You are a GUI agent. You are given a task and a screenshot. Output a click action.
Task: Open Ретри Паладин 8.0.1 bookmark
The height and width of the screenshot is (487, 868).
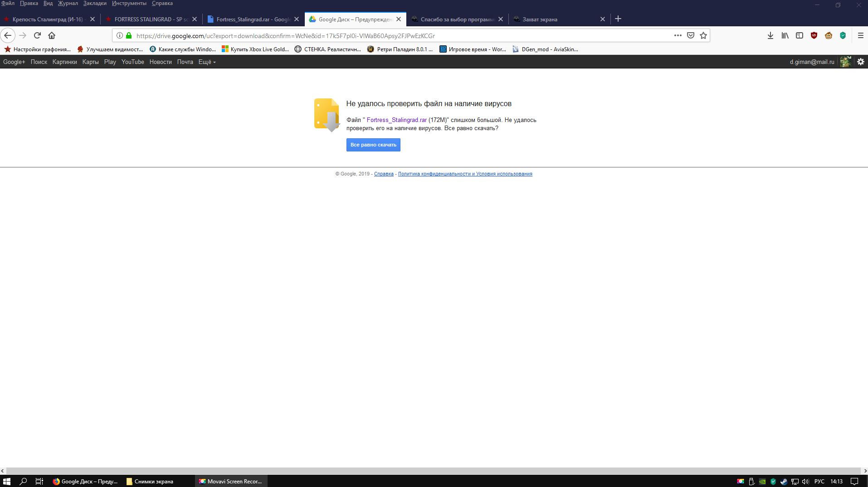coord(400,49)
